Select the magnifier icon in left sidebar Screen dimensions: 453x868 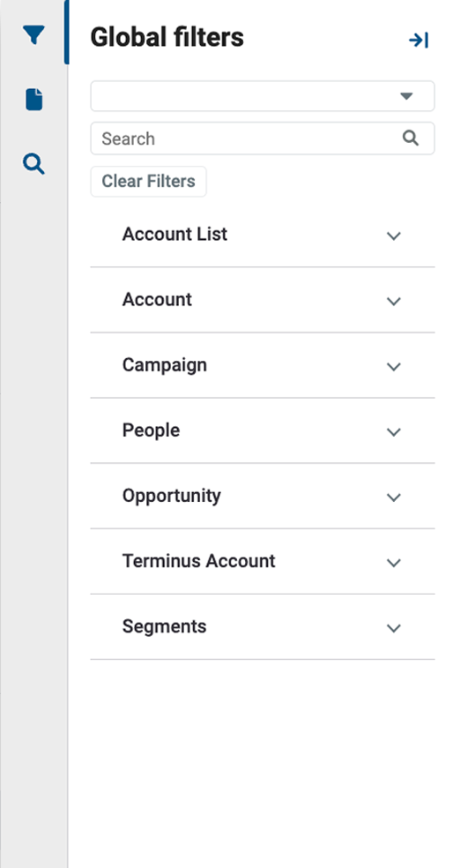(x=33, y=164)
